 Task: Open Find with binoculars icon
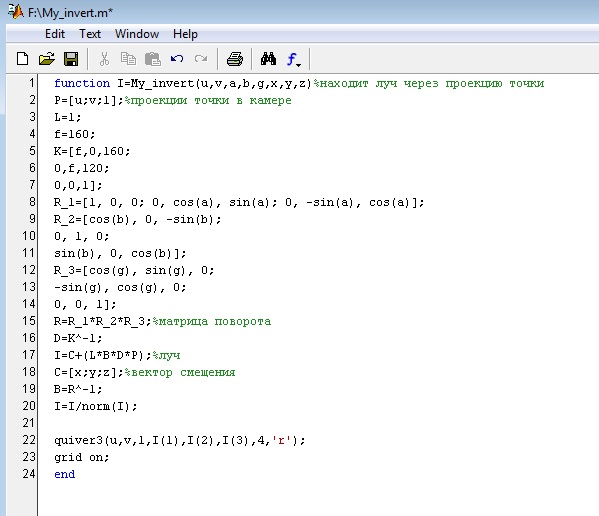(268, 59)
